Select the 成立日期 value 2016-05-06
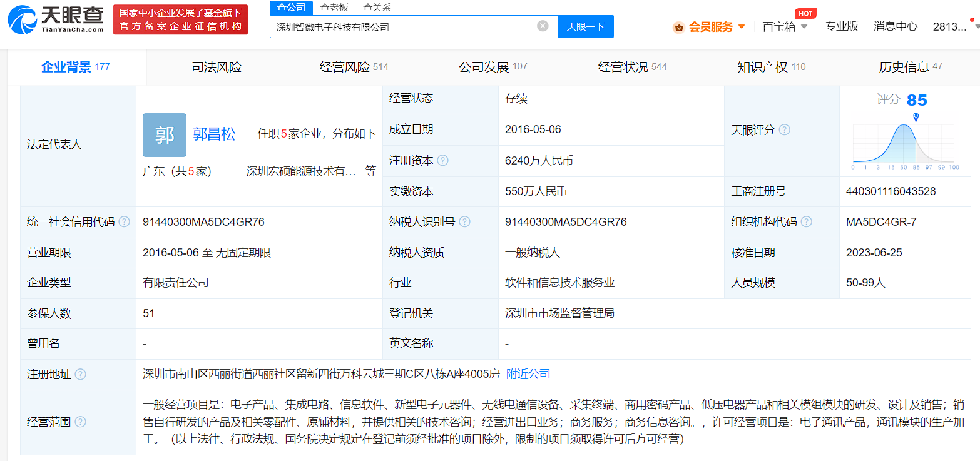 [533, 129]
